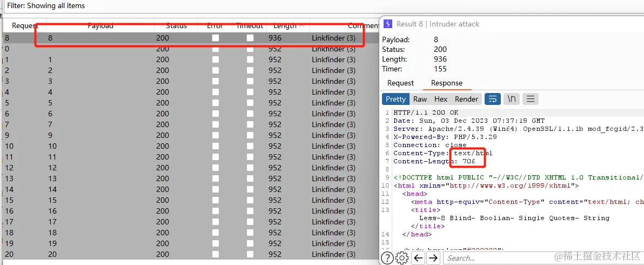Switch to the Response tab
This screenshot has height=265, width=644.
click(446, 83)
